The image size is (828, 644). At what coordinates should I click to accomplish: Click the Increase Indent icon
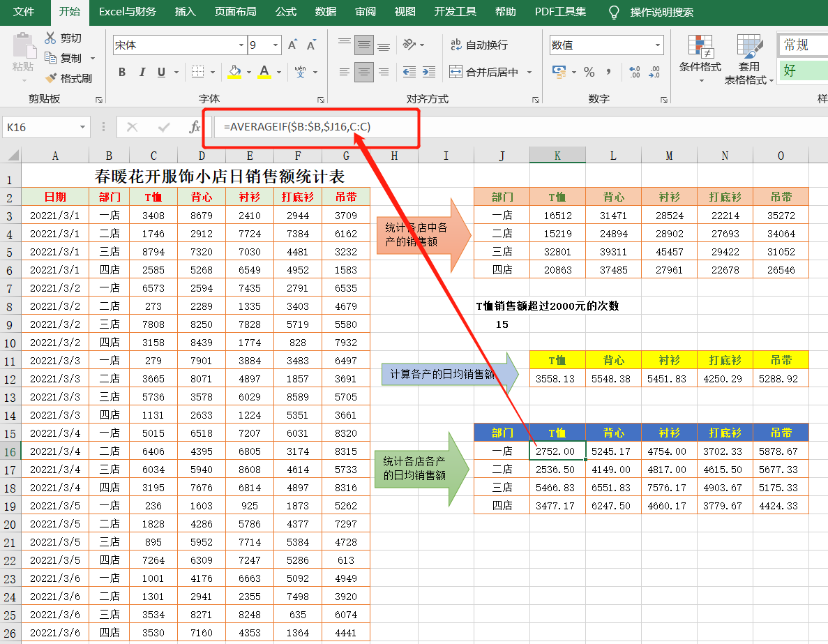coord(428,72)
